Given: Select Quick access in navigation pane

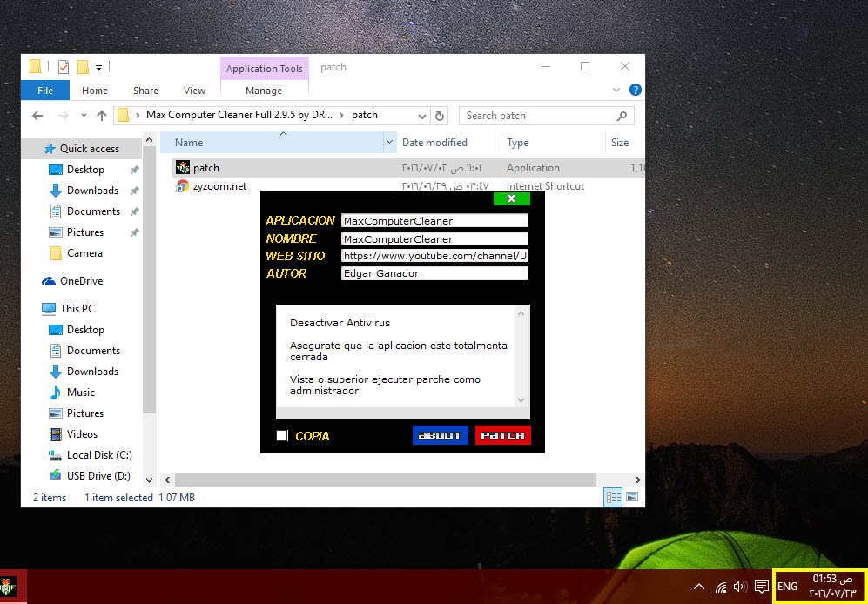Looking at the screenshot, I should [81, 148].
